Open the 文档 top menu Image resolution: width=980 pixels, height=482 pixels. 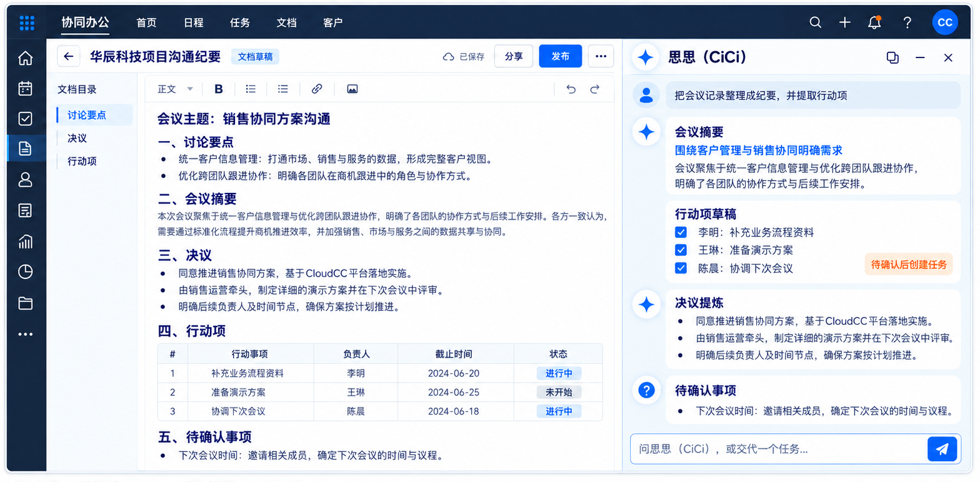[286, 22]
